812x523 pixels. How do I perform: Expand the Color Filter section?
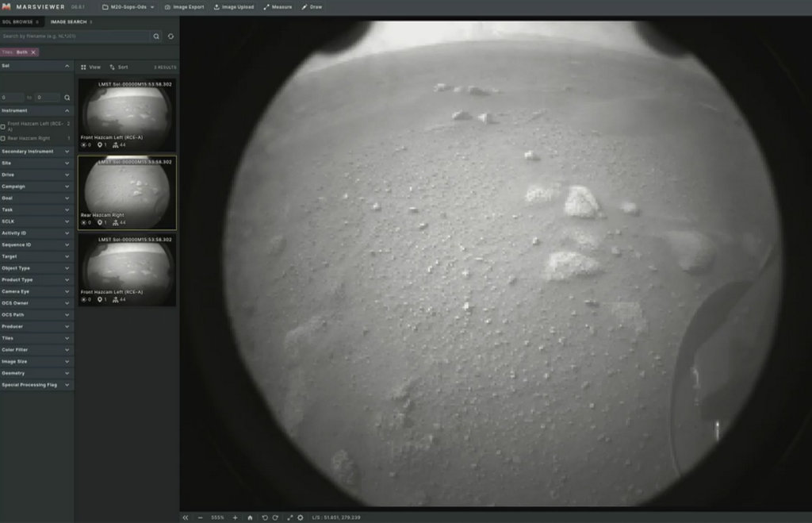(36, 349)
